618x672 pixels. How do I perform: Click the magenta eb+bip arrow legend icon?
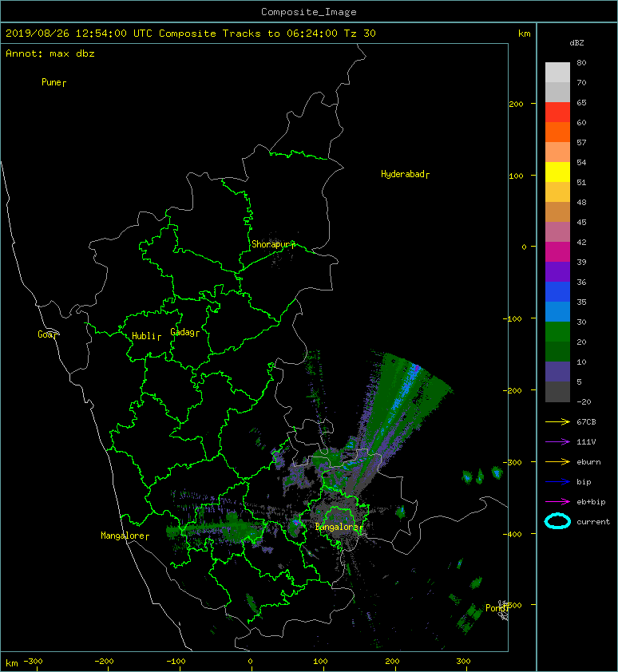557,502
